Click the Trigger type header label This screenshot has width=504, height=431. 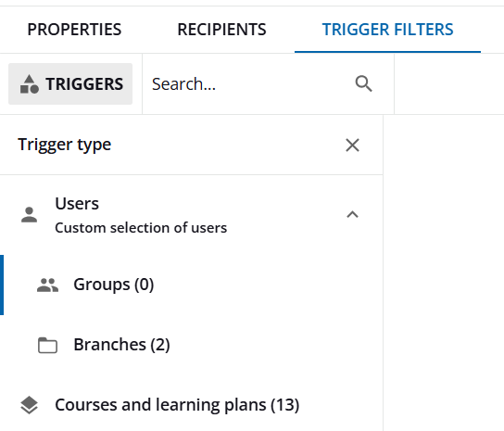point(64,145)
